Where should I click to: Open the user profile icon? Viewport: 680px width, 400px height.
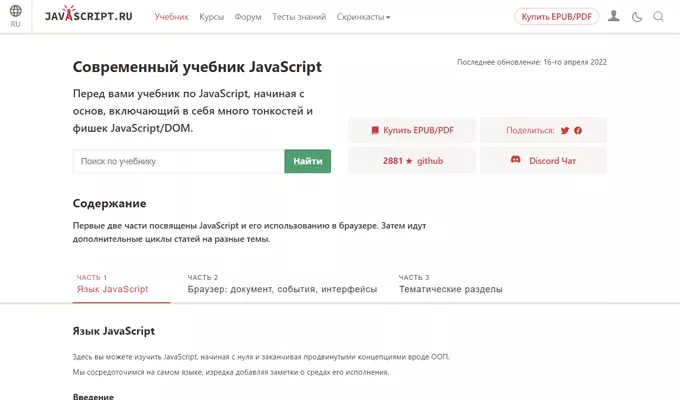click(613, 16)
